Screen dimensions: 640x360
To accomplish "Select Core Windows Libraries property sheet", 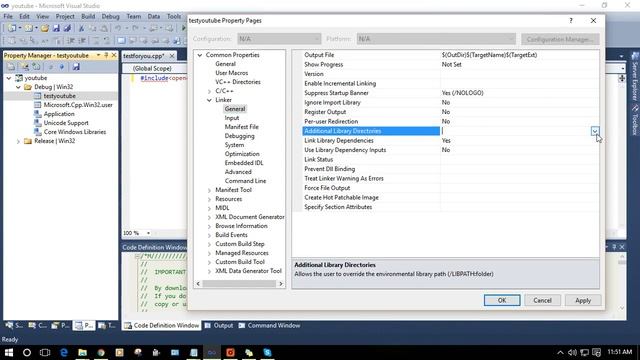I will point(75,132).
